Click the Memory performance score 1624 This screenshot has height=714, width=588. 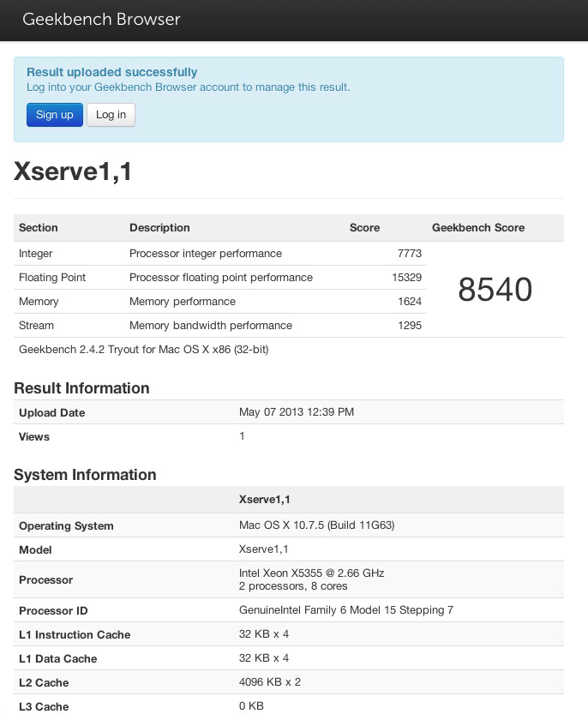(x=409, y=302)
